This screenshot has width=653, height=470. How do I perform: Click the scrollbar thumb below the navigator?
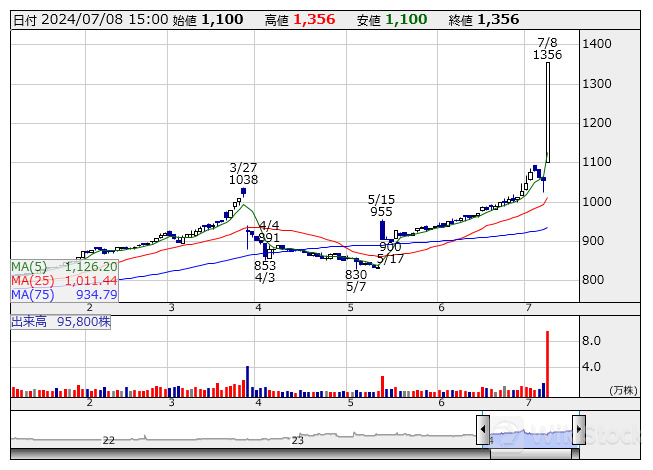(x=530, y=453)
